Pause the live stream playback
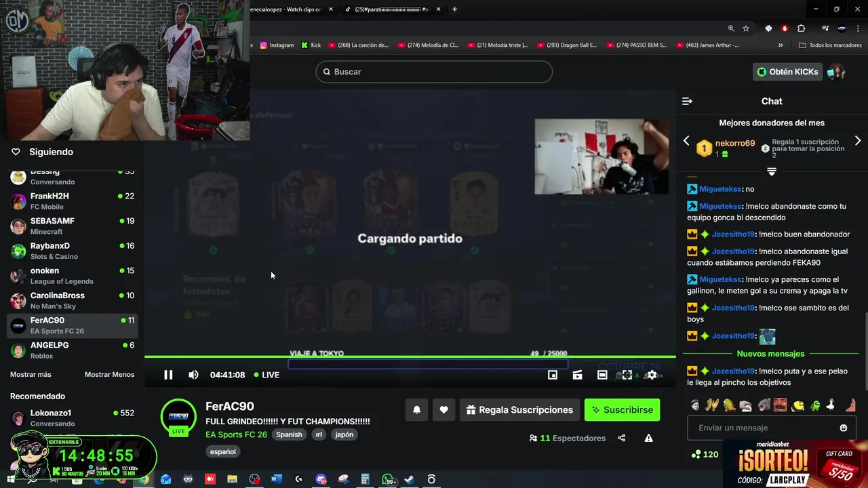Image resolution: width=868 pixels, height=488 pixels. (x=168, y=375)
